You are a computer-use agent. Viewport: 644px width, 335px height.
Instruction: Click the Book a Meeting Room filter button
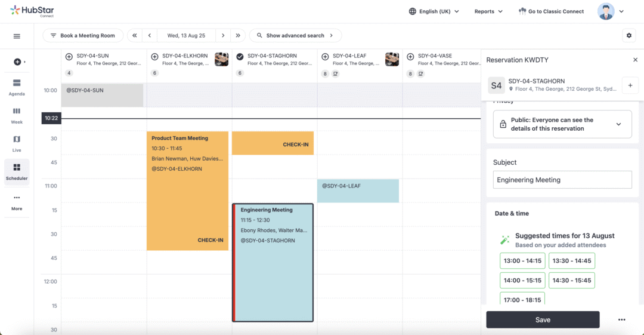coord(83,35)
